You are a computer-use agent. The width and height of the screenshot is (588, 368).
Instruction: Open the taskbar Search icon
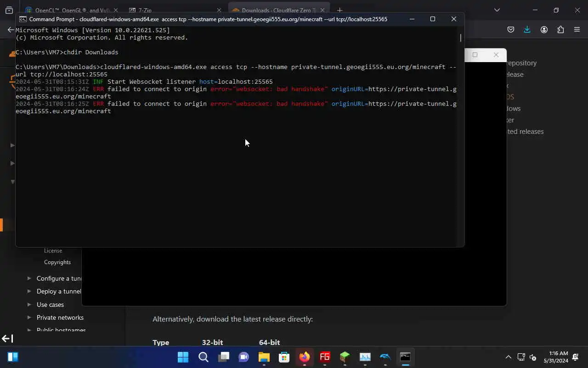pos(203,357)
